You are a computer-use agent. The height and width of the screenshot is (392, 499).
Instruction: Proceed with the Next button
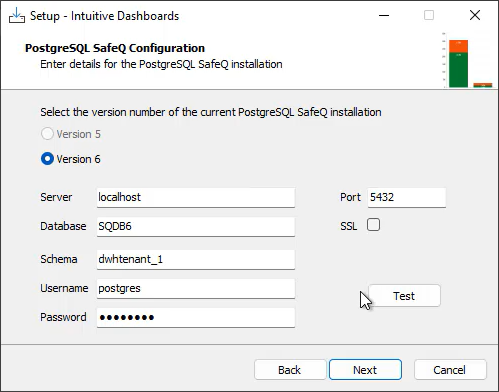pos(365,370)
